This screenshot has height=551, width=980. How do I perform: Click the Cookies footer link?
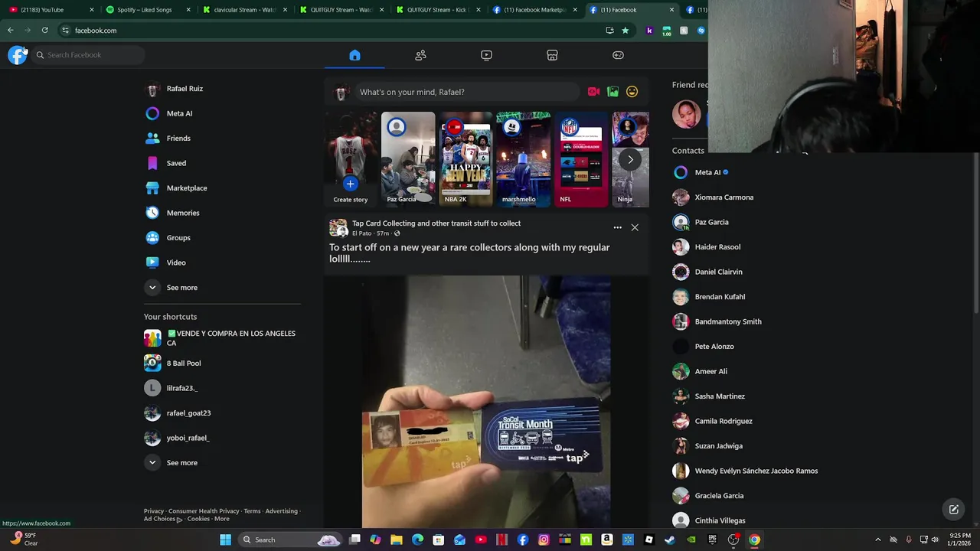tap(198, 519)
